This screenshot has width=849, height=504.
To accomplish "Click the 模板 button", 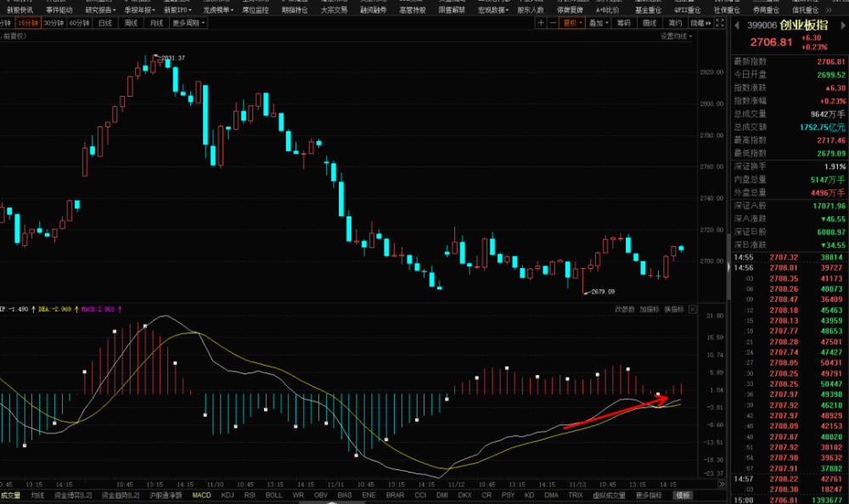I will point(683,495).
